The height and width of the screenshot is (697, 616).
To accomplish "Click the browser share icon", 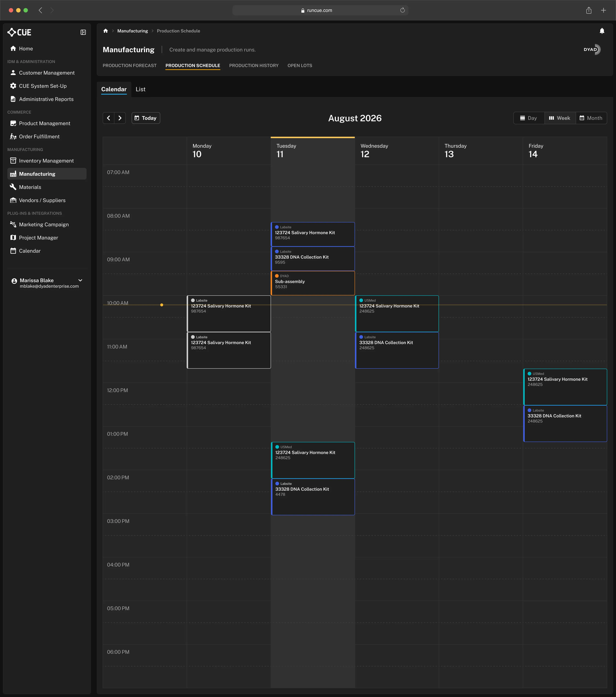I will [x=589, y=10].
